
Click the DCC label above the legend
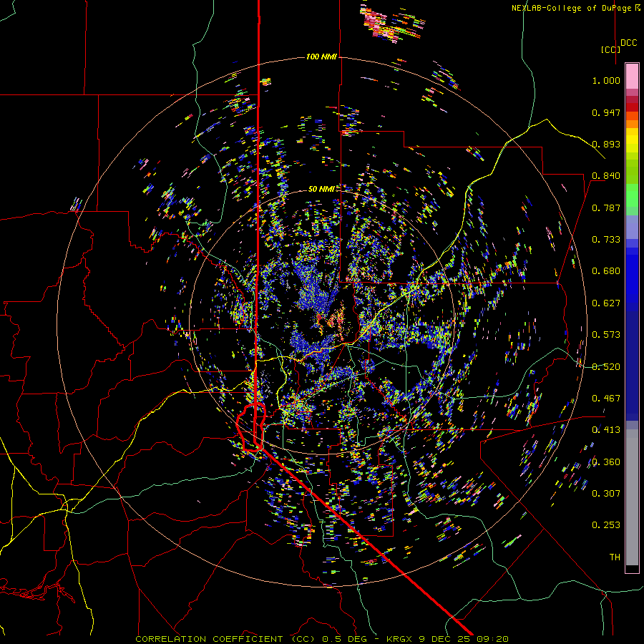pos(629,43)
